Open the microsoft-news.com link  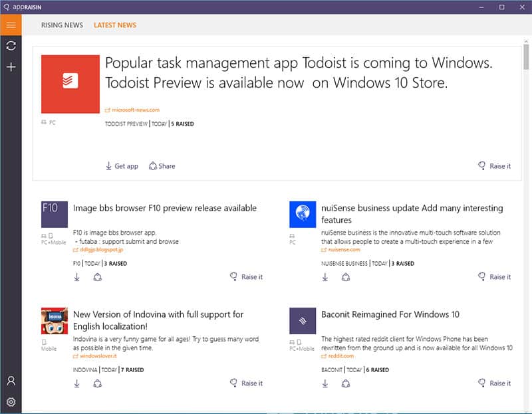(132, 110)
